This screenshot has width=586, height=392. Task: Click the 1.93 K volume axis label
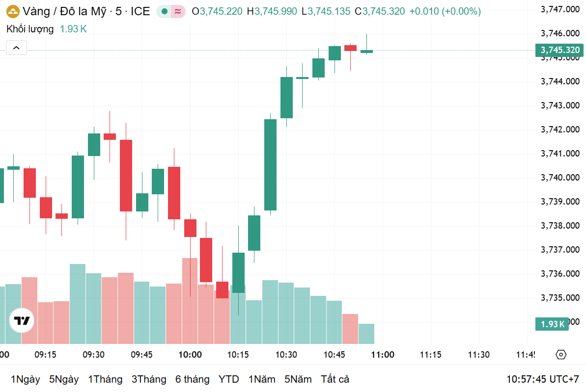(552, 324)
